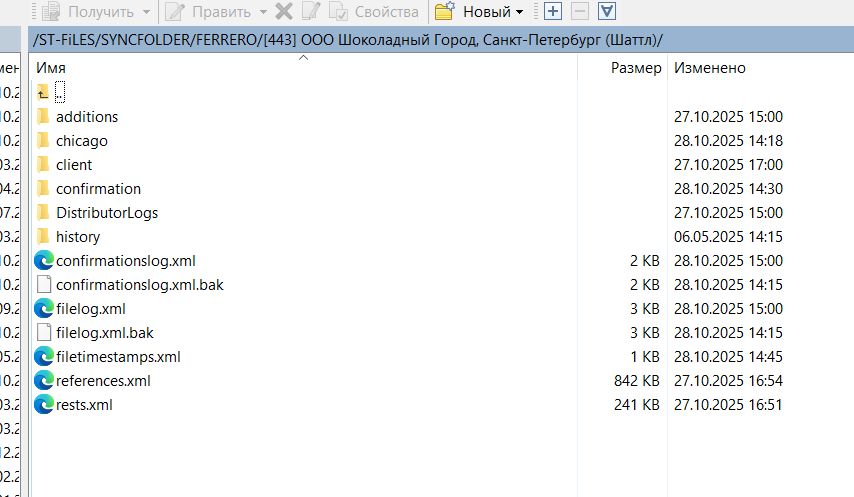The width and height of the screenshot is (854, 497).
Task: Select the confirmationslog.xml.bak file name
Action: pos(140,285)
